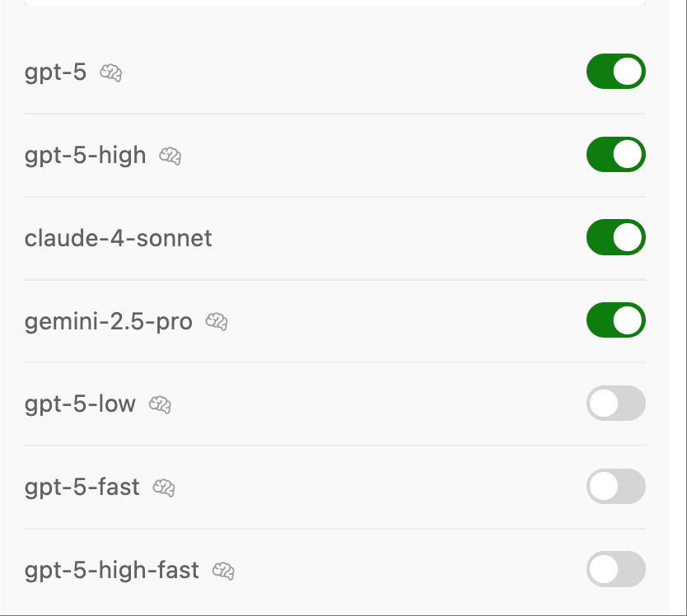Switch off the gemini-2.5-pro model
The image size is (687, 616).
tap(616, 320)
